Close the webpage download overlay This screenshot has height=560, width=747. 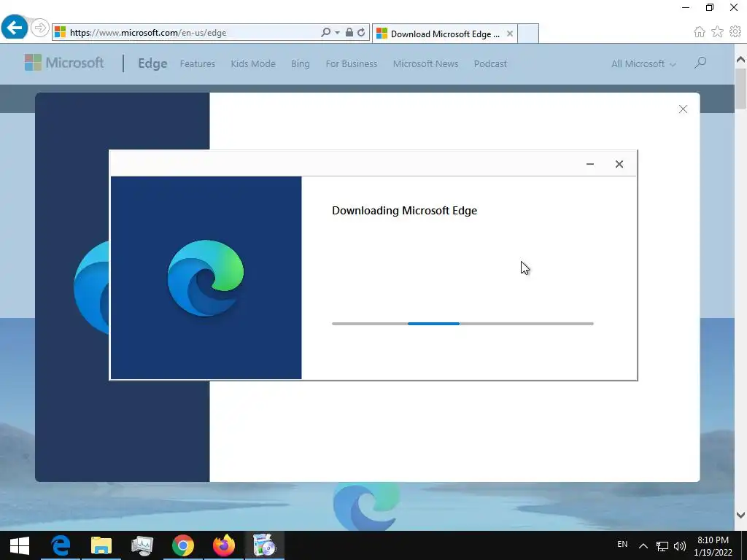683,109
